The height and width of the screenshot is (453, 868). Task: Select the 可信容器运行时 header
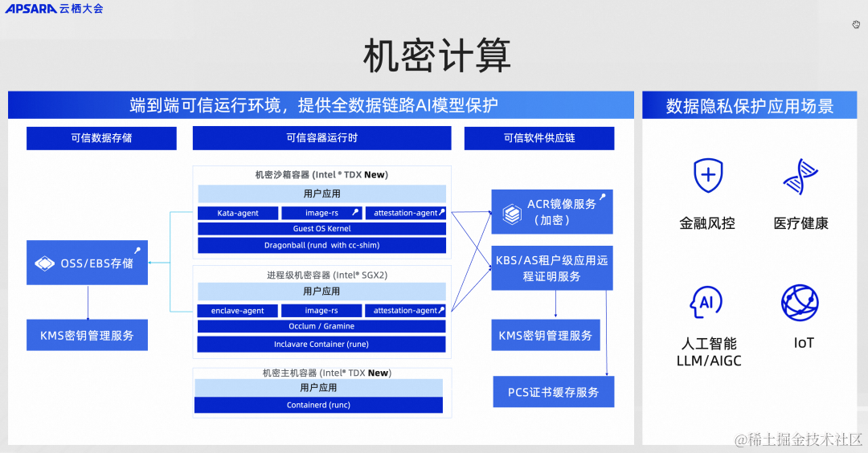(321, 137)
